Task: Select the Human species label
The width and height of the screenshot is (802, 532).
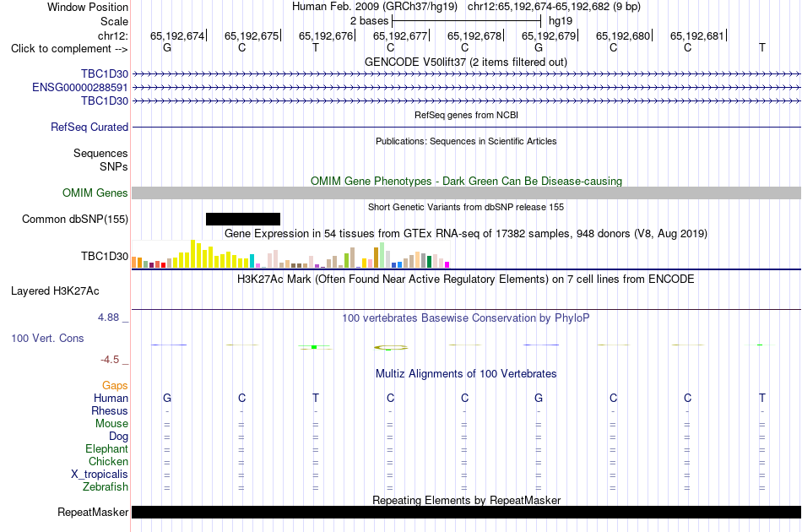Action: [111, 398]
